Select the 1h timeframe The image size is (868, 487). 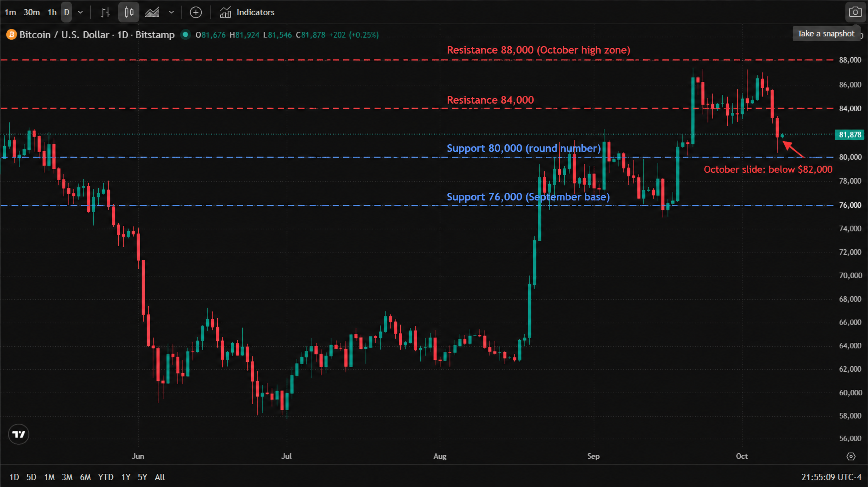pos(52,12)
